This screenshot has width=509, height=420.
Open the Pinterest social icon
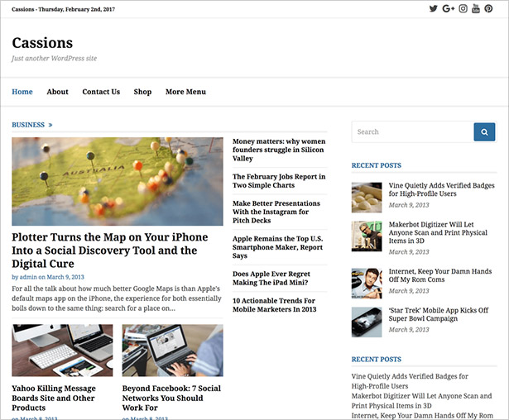click(x=488, y=9)
